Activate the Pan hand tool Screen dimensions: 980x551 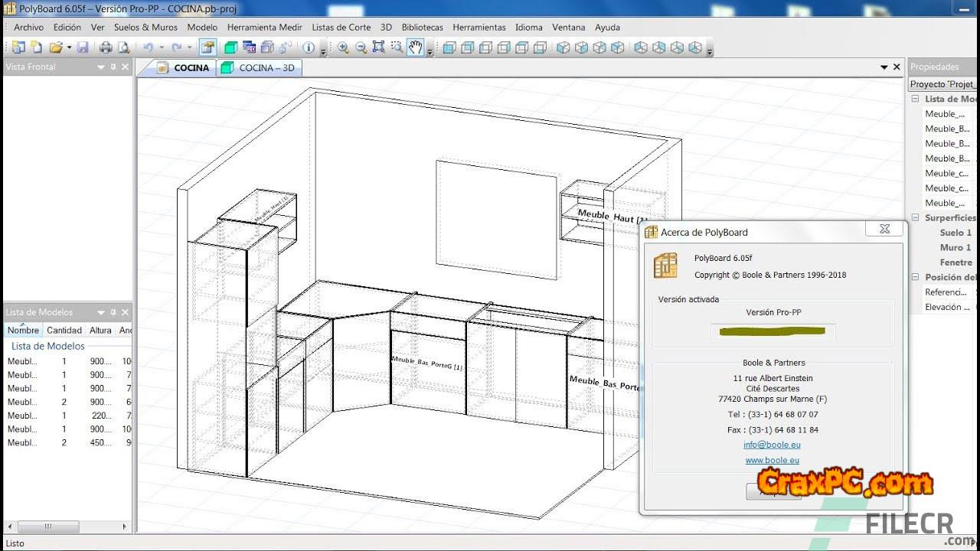click(x=415, y=47)
